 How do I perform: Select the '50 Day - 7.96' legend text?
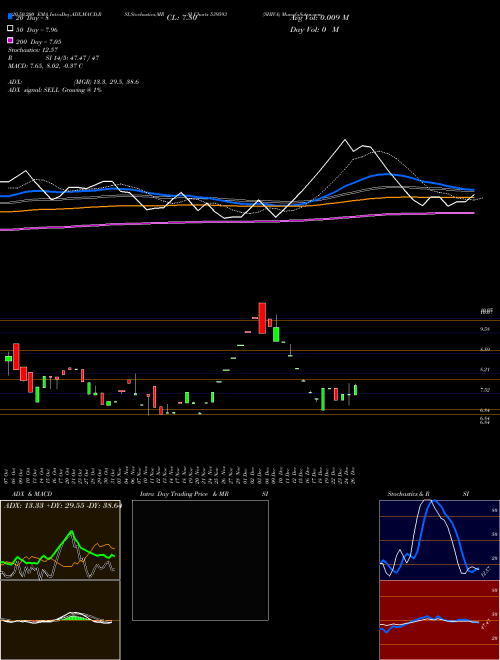[x=37, y=30]
